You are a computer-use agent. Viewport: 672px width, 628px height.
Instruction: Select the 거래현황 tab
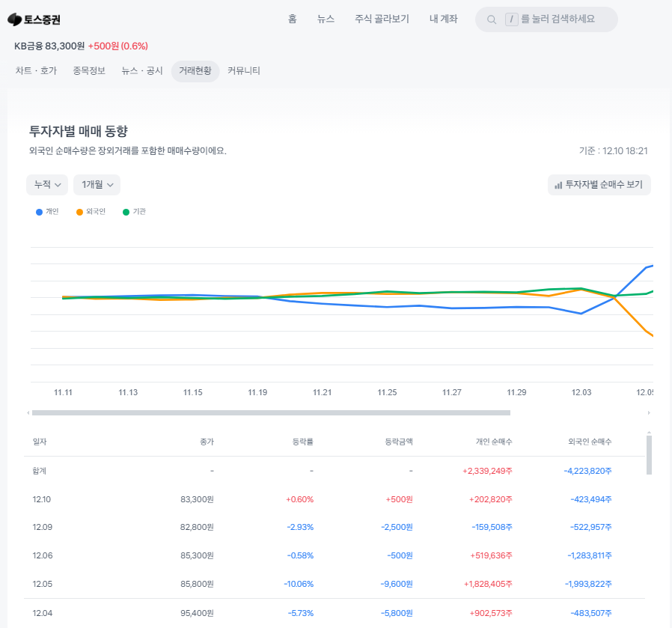195,70
